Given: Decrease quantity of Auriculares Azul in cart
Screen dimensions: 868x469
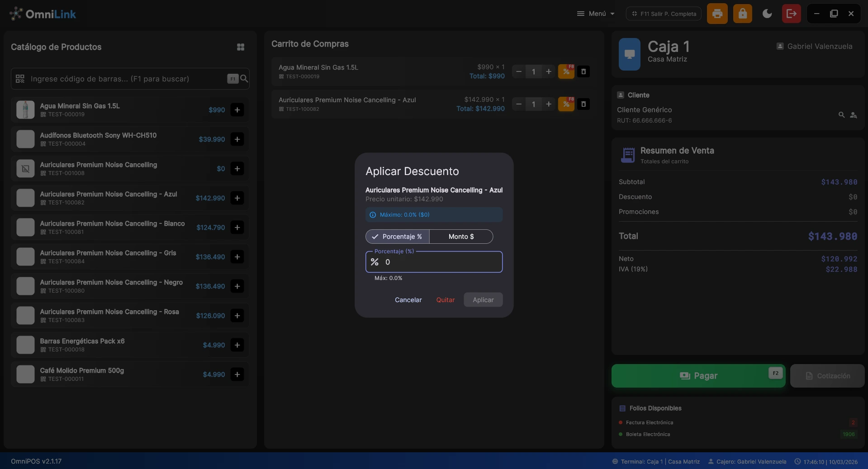Looking at the screenshot, I should click(x=519, y=104).
